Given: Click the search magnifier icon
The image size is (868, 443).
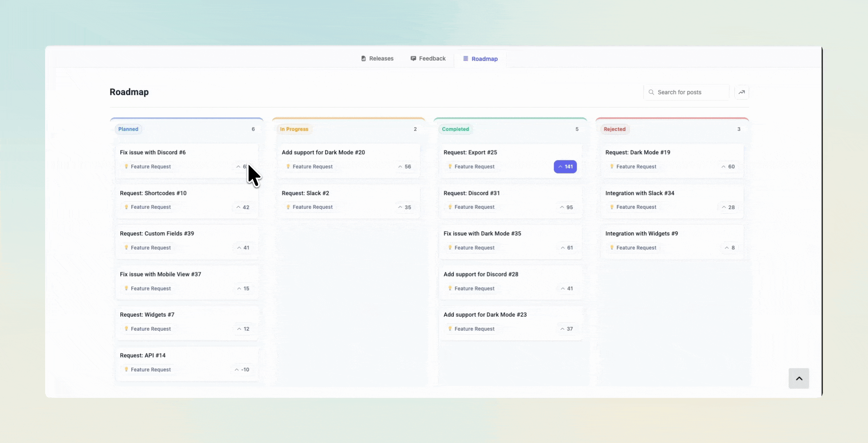Looking at the screenshot, I should tap(651, 92).
